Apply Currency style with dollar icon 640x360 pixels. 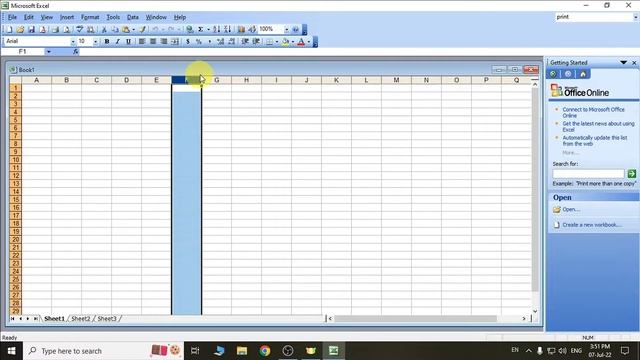coord(188,41)
